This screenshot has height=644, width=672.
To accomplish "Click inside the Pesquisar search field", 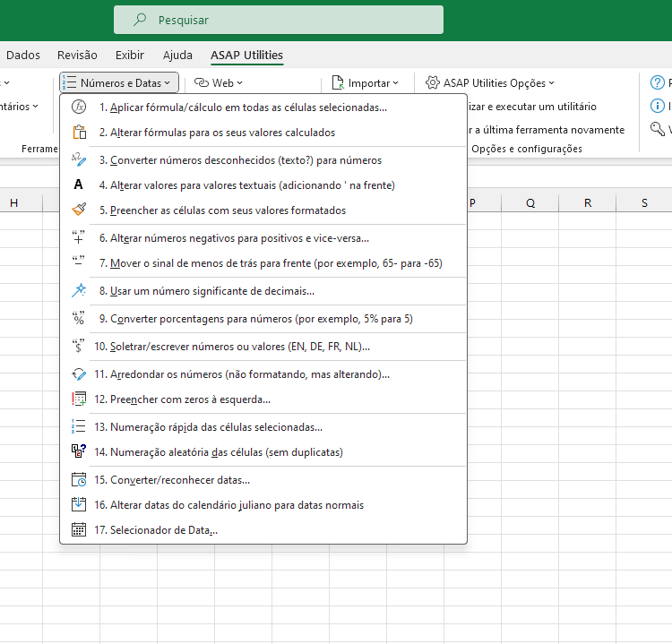I will pyautogui.click(x=279, y=20).
